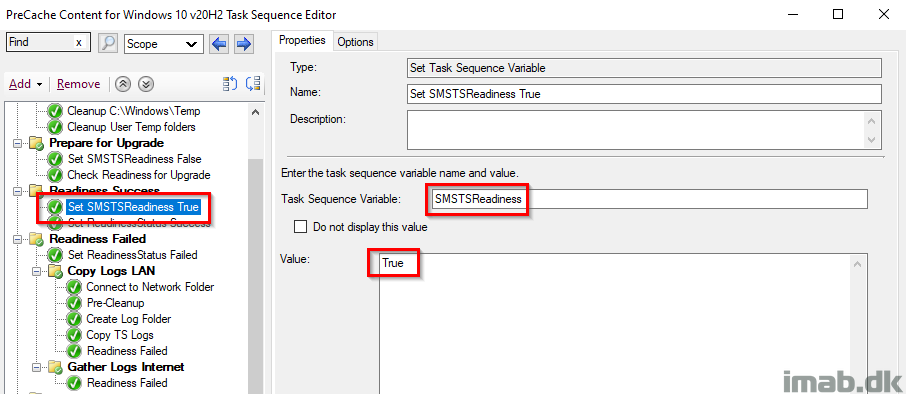
Task: Collapse the Copy Logs LAN group
Action: pyautogui.click(x=36, y=271)
